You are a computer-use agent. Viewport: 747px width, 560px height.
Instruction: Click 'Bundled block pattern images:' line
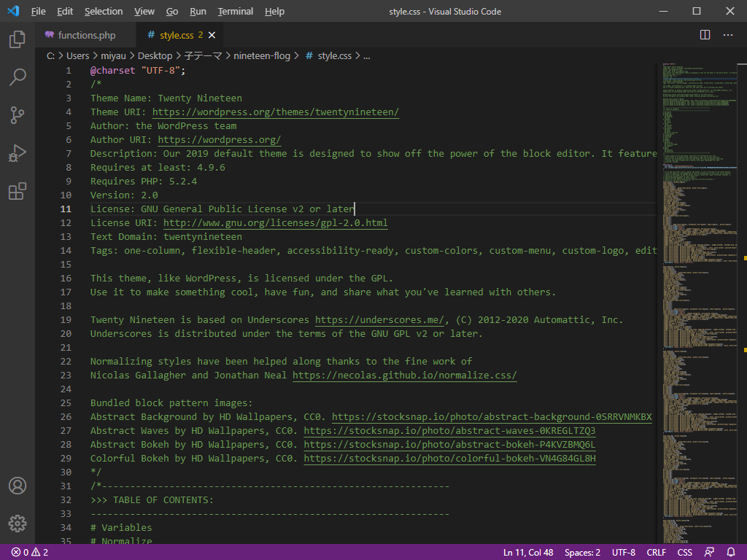point(171,402)
